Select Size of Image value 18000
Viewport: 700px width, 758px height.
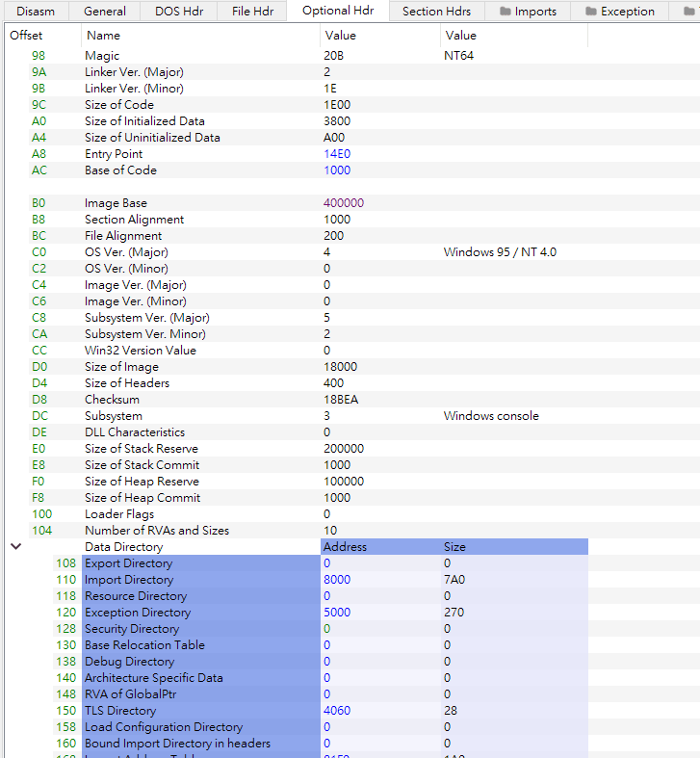click(x=340, y=367)
